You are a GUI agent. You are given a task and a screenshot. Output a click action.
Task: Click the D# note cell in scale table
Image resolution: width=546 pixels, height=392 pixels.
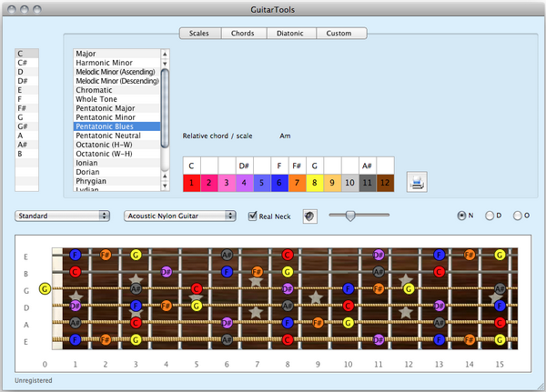point(244,166)
